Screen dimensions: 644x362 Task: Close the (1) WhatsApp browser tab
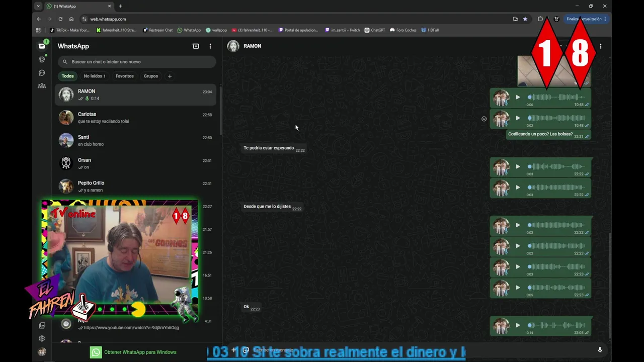(109, 6)
